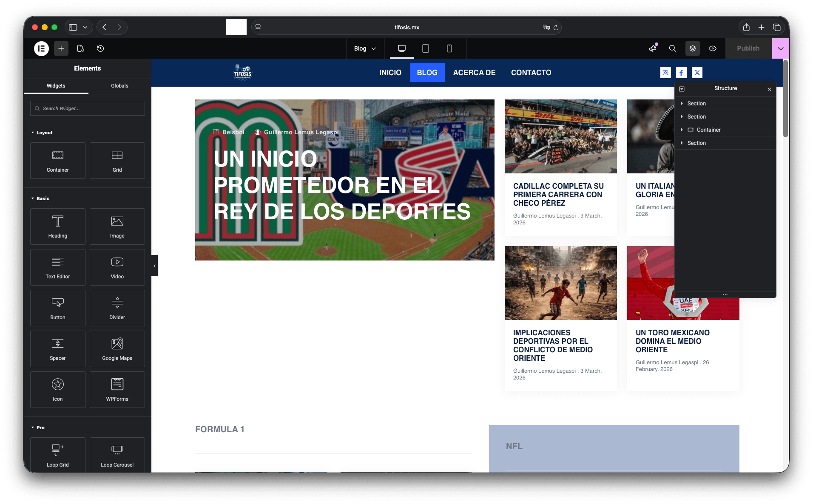Switch to mobile preview mode

pos(449,48)
